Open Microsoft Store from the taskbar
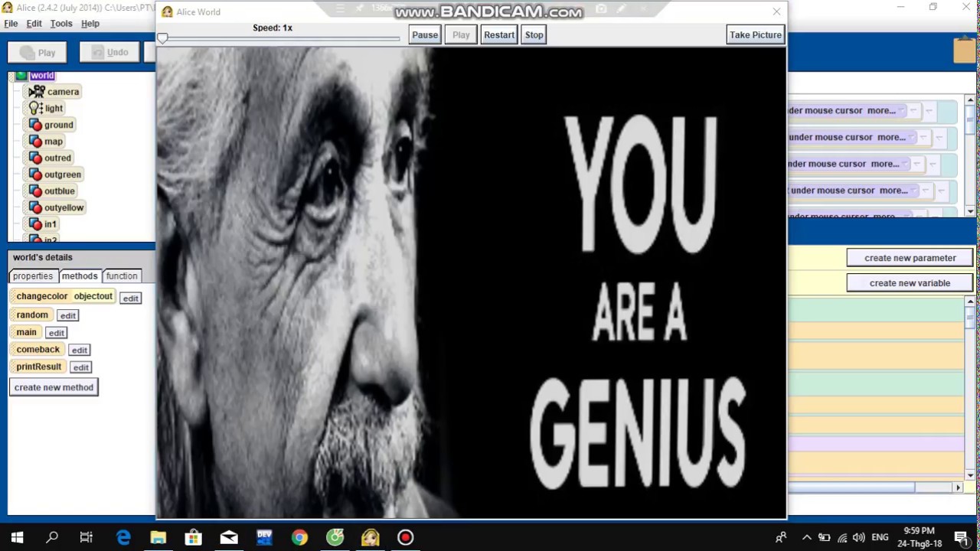Screen dimensions: 980x551 pyautogui.click(x=194, y=538)
